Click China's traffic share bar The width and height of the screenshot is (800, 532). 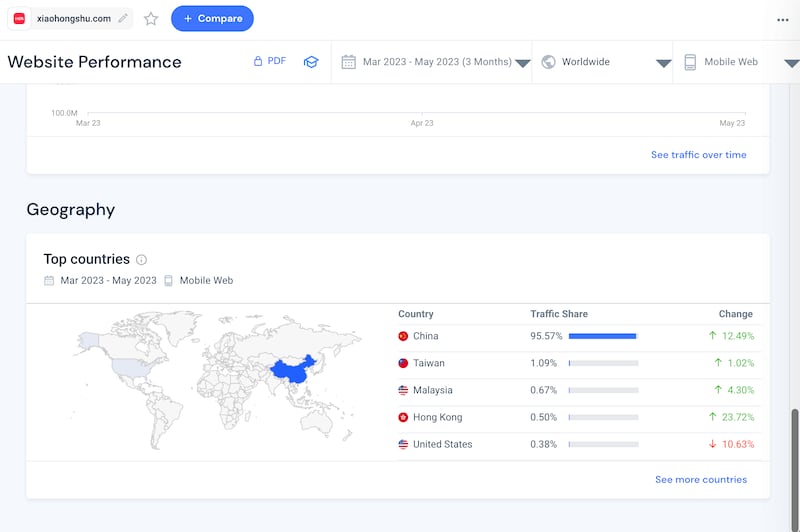[x=602, y=336]
